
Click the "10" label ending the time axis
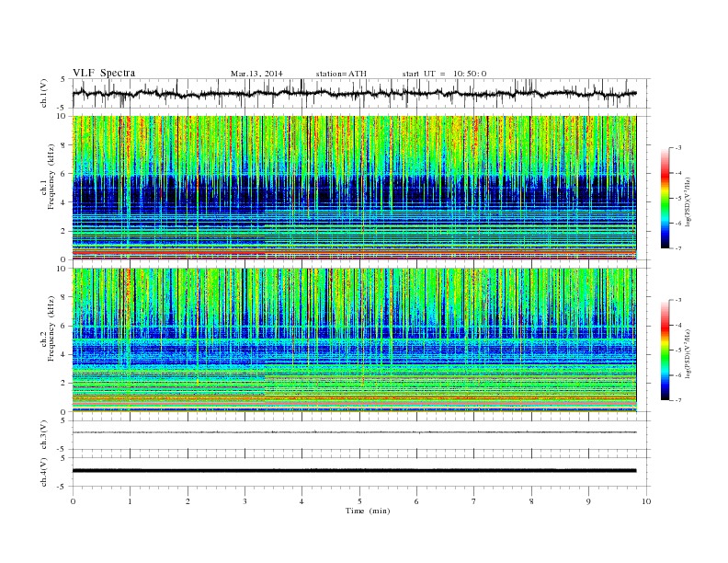tap(646, 501)
